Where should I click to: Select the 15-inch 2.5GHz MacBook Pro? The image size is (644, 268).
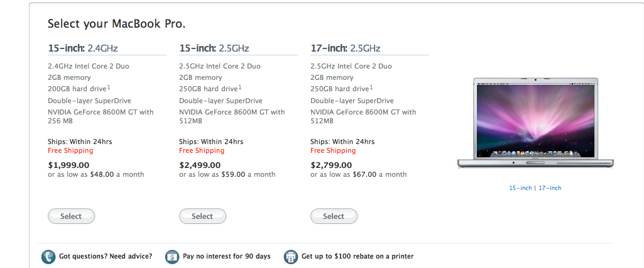pos(202,216)
